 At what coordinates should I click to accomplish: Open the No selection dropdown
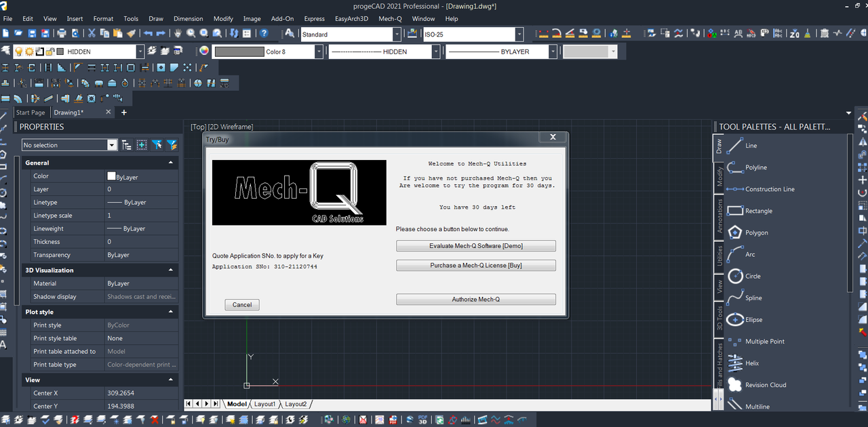(112, 145)
